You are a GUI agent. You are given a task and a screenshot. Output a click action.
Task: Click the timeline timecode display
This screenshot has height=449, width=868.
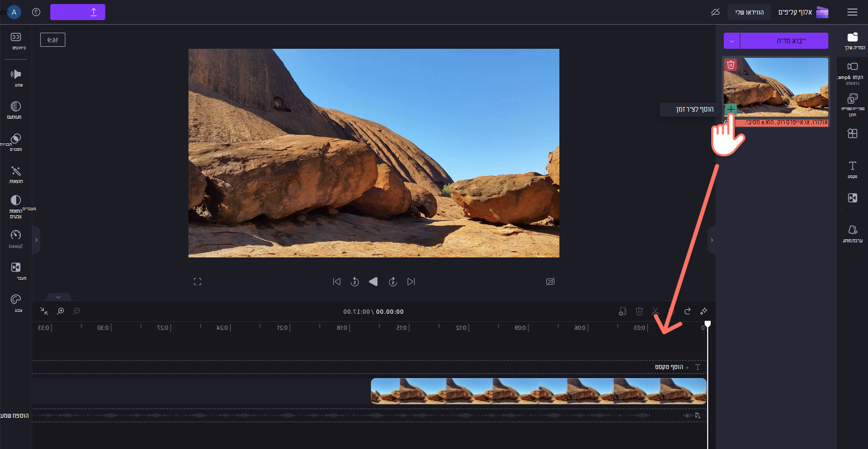point(373,312)
